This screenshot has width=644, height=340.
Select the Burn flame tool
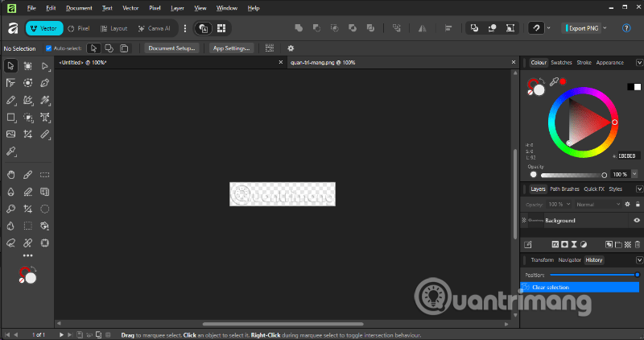click(11, 226)
